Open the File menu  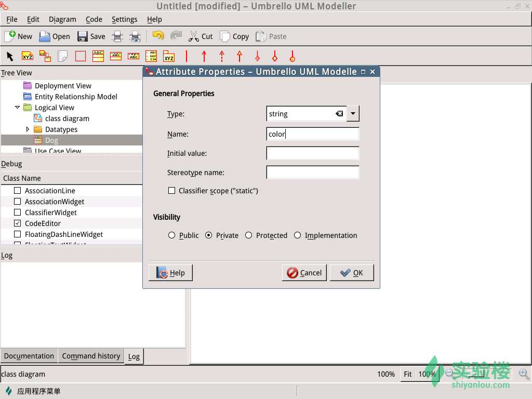[x=12, y=19]
